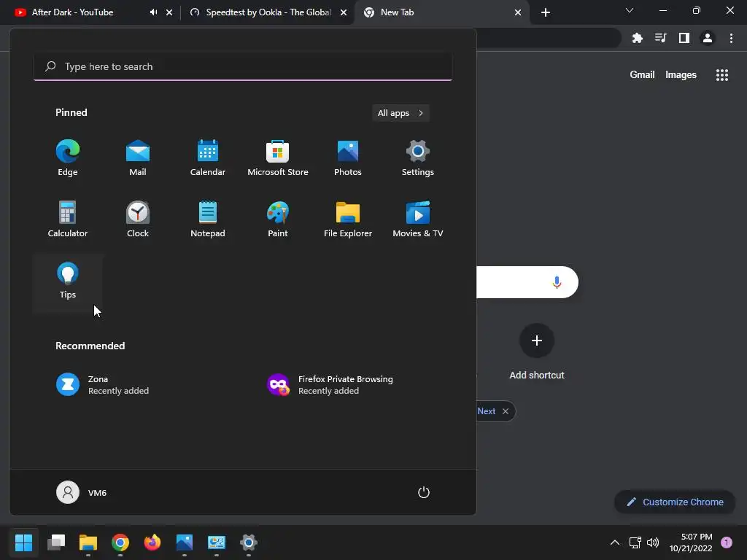The width and height of the screenshot is (747, 560).
Task: Open the Google apps grid
Action: [x=722, y=75]
